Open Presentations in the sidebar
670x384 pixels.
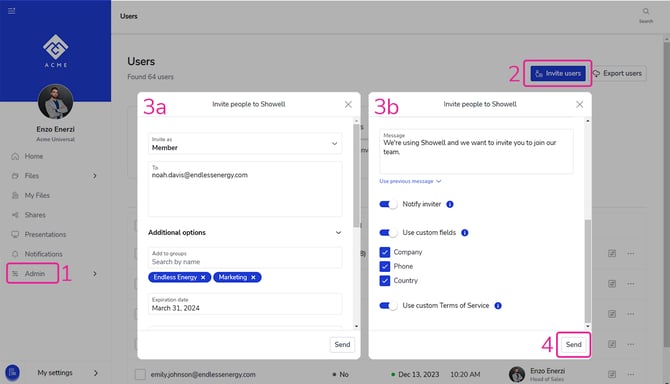[x=45, y=235]
